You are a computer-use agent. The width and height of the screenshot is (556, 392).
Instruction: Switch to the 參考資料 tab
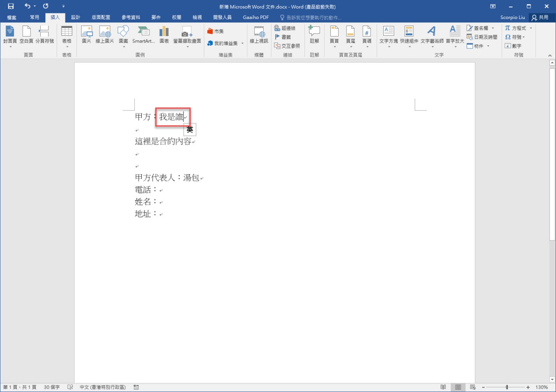[131, 17]
